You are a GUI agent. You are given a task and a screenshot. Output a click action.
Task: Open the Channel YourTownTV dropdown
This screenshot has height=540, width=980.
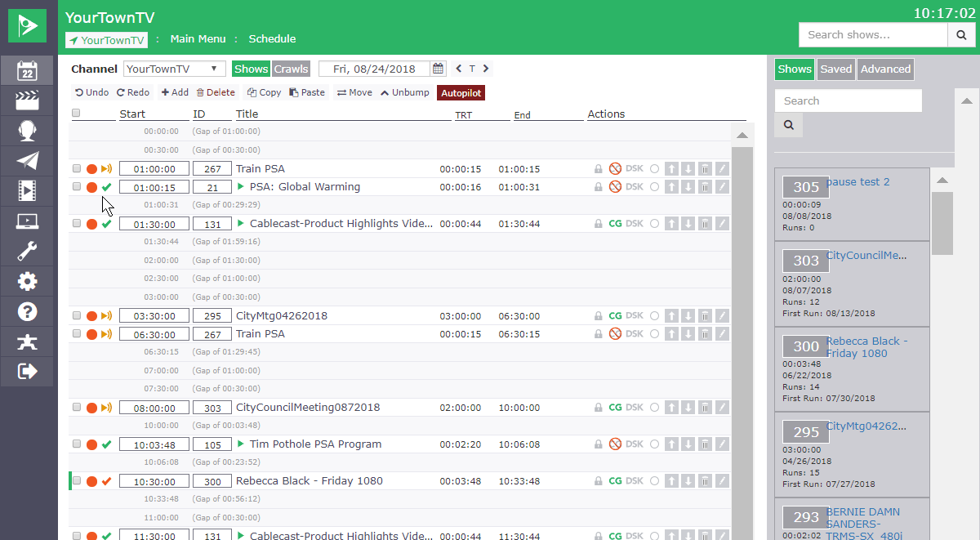[x=175, y=69]
